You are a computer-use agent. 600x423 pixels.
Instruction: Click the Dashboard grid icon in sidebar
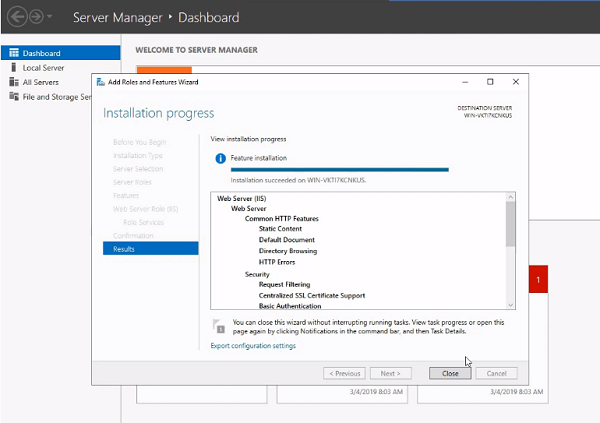(x=14, y=53)
